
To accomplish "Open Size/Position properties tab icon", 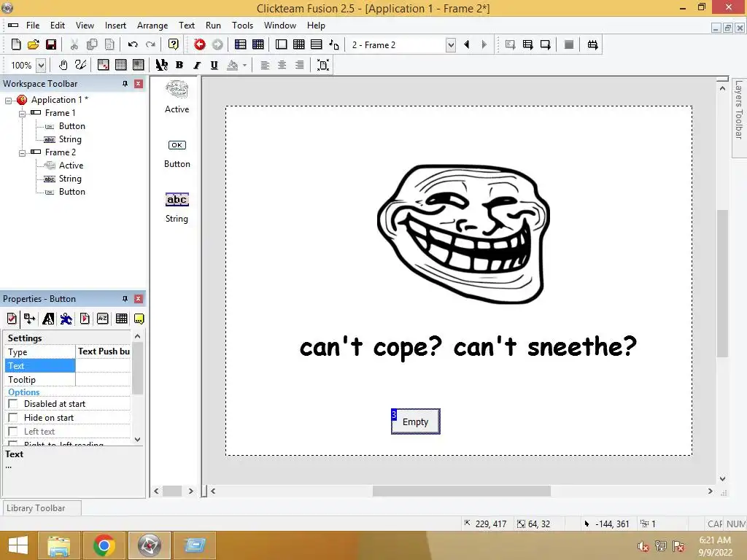I will tap(29, 319).
